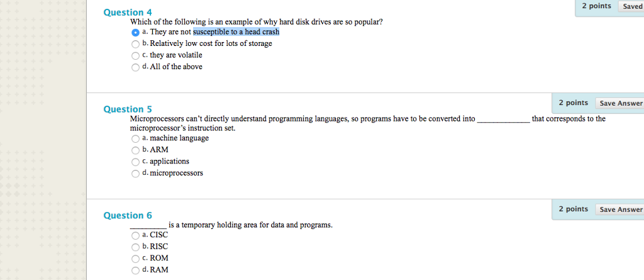Click the Saved button on Question 4
Viewport: 644px width, 280px height.
631,6
